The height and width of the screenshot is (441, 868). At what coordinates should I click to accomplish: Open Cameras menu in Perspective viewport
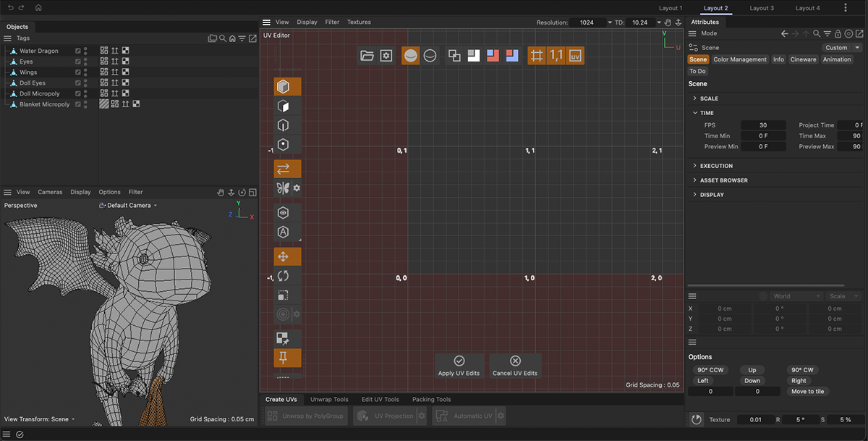coord(50,193)
